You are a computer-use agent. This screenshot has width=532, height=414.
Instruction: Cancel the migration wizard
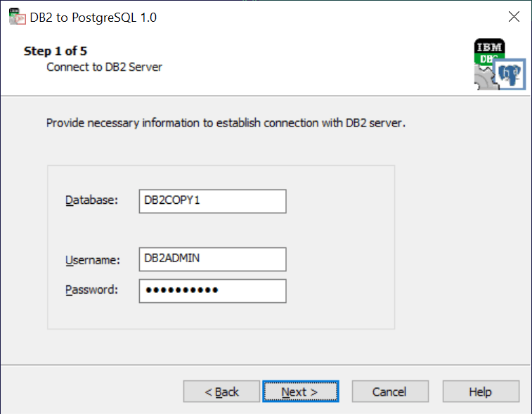point(390,392)
